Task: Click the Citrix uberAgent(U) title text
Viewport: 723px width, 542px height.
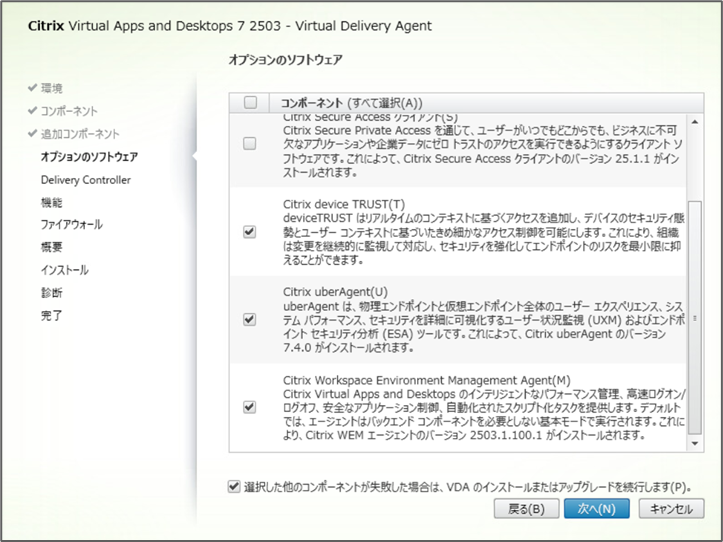Action: [x=335, y=292]
